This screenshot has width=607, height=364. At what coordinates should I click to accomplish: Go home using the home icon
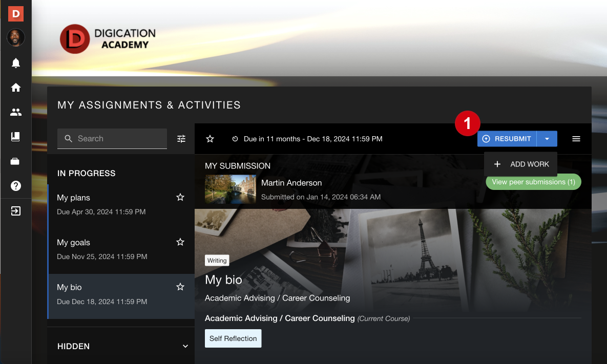(15, 88)
